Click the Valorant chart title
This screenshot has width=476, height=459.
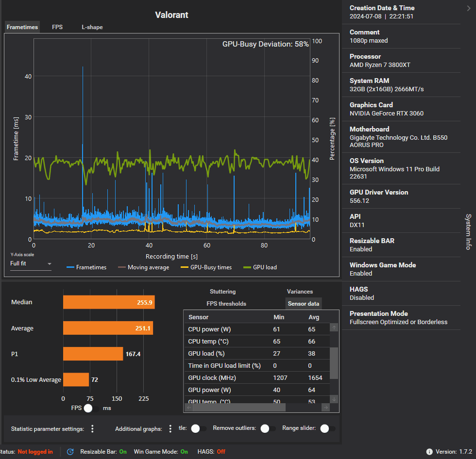pos(171,15)
